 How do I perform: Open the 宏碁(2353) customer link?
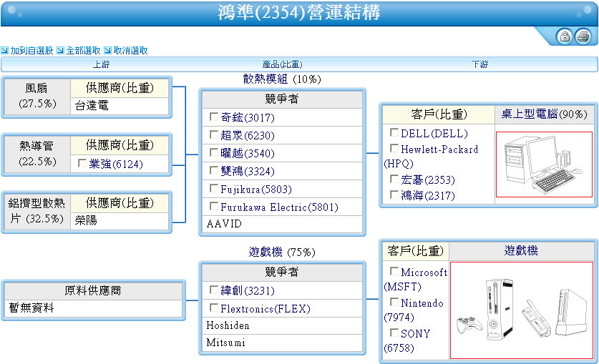click(x=428, y=179)
